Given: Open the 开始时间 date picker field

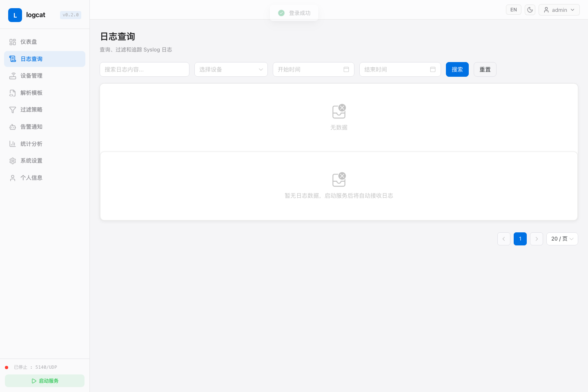Looking at the screenshot, I should 314,69.
